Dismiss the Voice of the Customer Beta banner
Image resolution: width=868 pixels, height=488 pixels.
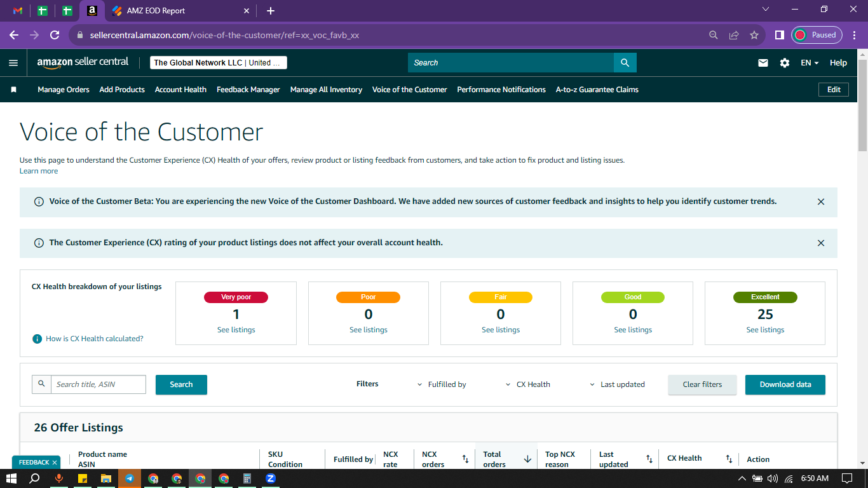tap(821, 201)
